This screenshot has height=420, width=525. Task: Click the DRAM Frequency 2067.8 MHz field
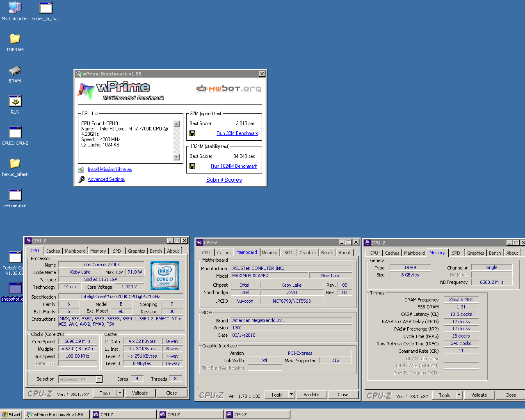tap(461, 299)
